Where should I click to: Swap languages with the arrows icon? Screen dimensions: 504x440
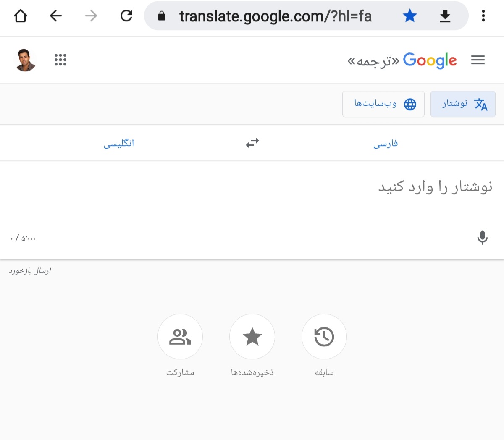click(252, 143)
